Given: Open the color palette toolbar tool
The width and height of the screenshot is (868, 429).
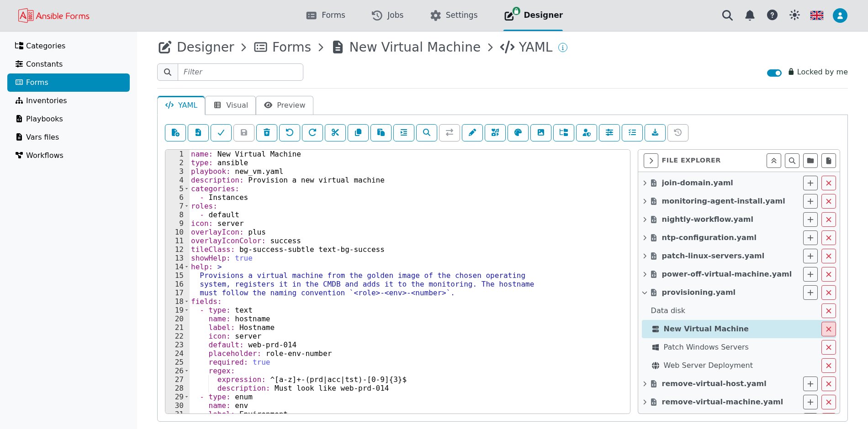Looking at the screenshot, I should pyautogui.click(x=518, y=133).
